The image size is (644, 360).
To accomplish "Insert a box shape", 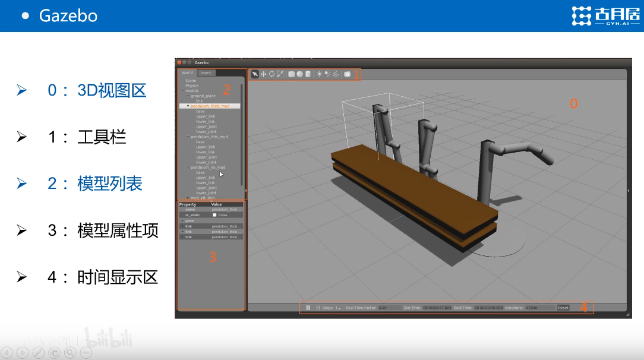I will 291,74.
